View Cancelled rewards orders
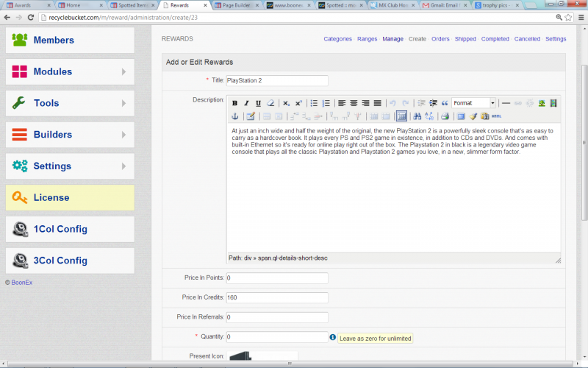The width and height of the screenshot is (588, 368). [x=527, y=39]
